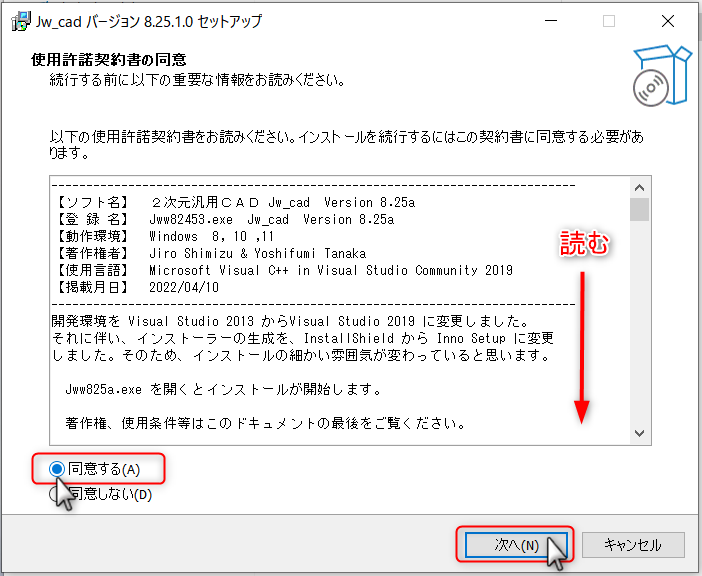702x576 pixels.
Task: Minimize the setup window
Action: point(551,21)
